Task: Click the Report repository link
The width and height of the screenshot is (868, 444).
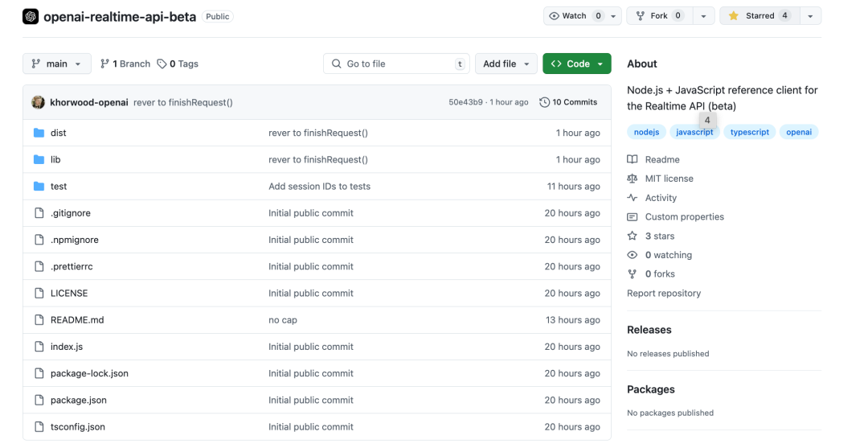Action: pos(664,294)
